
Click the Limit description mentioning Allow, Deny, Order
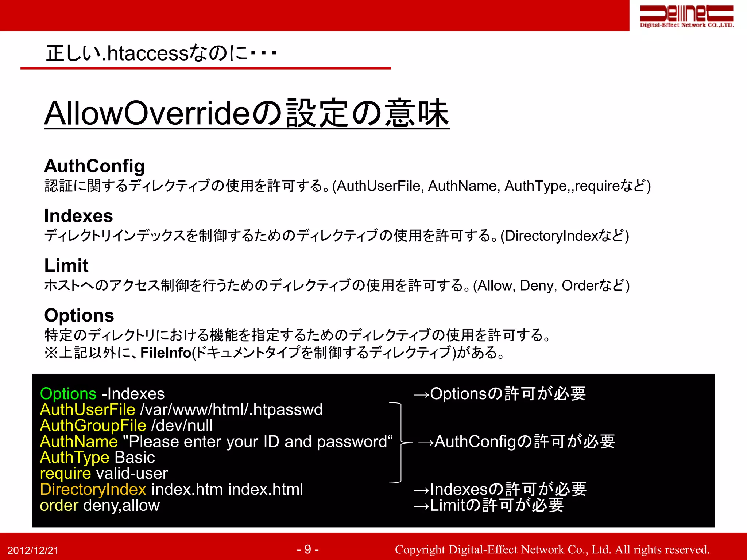click(x=337, y=285)
